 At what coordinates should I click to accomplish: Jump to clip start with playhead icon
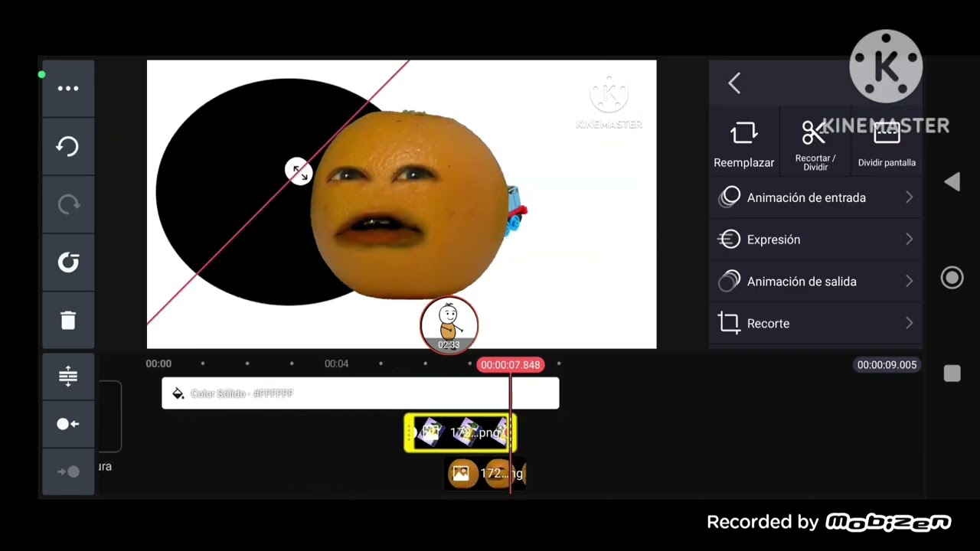(68, 424)
